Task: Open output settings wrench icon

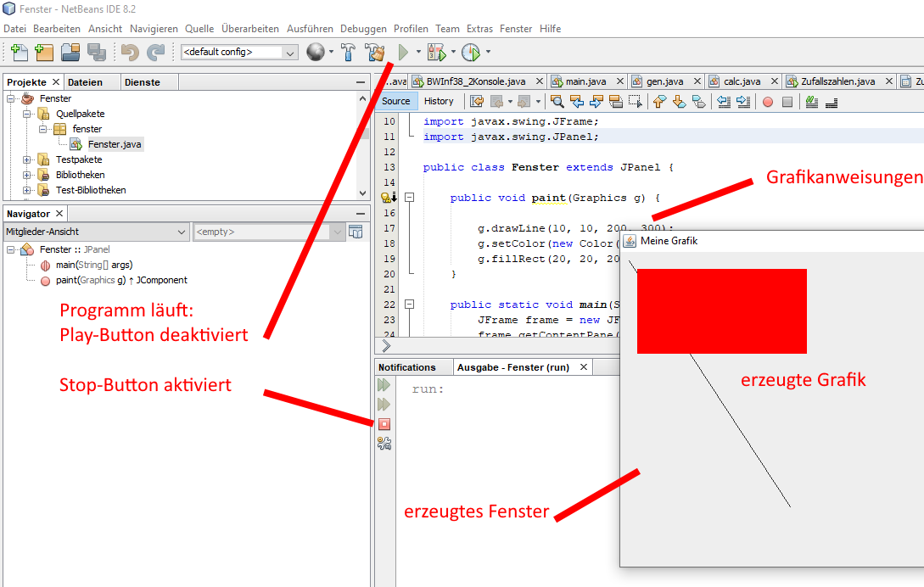Action: [384, 442]
